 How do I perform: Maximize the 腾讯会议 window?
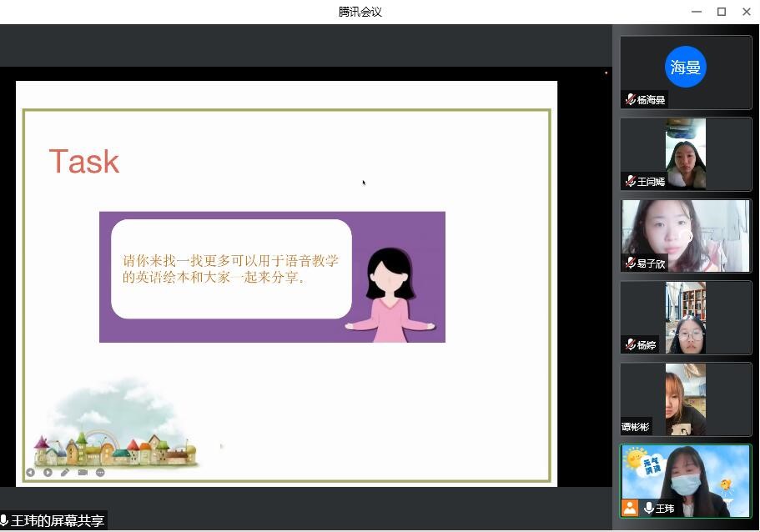(x=722, y=12)
